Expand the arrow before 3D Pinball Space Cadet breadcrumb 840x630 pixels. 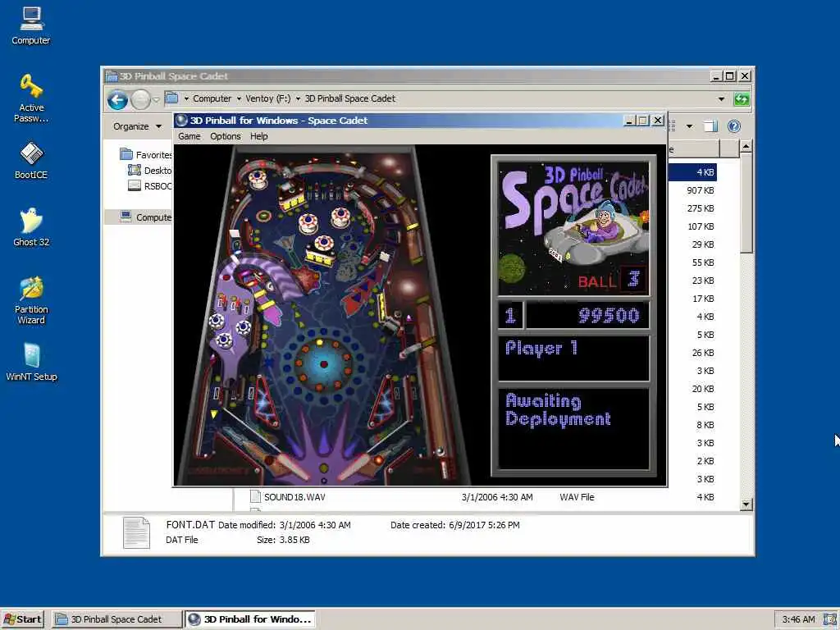tap(298, 98)
